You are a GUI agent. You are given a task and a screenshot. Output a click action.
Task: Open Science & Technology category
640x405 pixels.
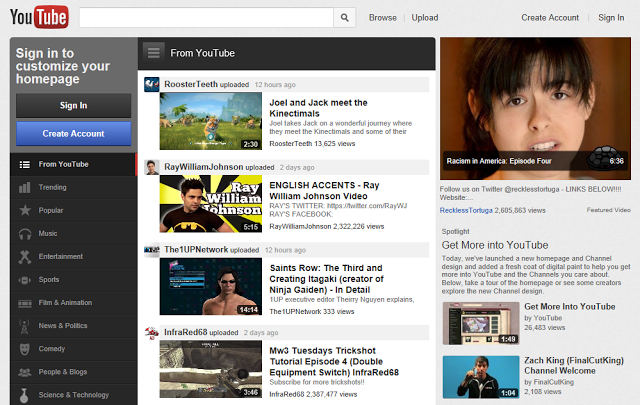(x=73, y=395)
